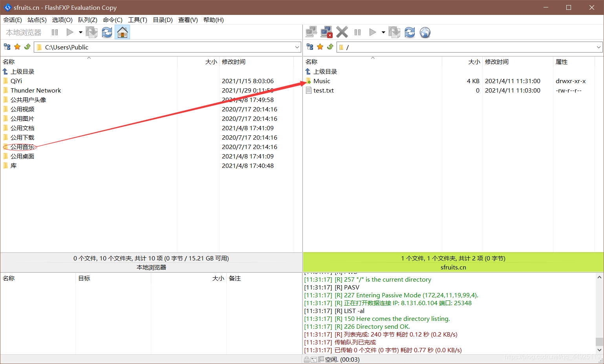Refresh the remote sfruits.cn pane

click(410, 32)
